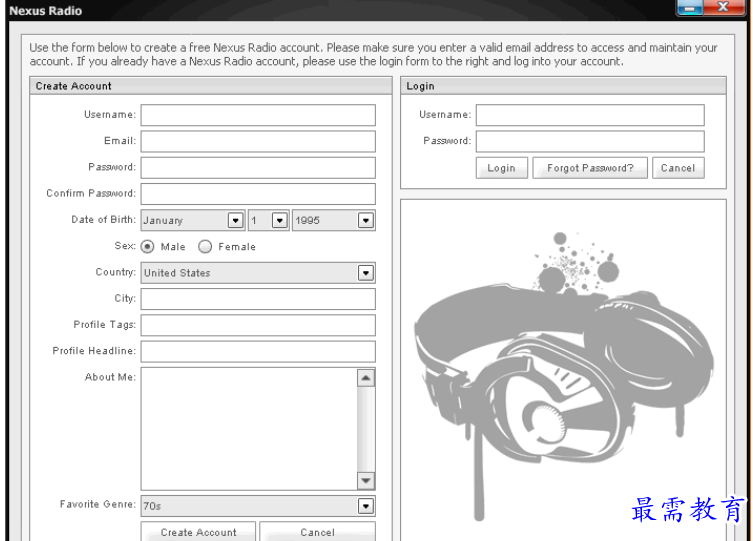Screen dimensions: 753x541
Task: Open the Forgot Password? button
Action: [x=590, y=168]
